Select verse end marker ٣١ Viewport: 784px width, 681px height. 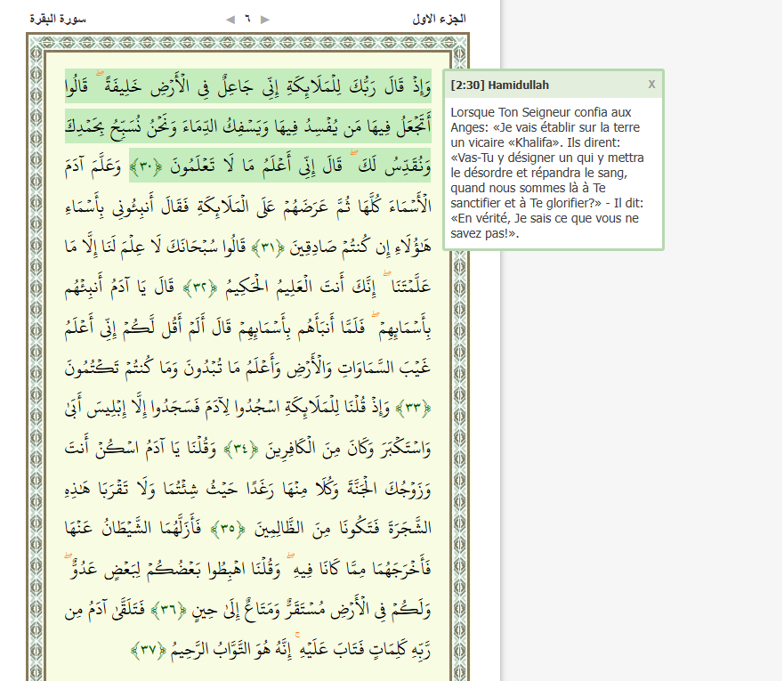click(x=268, y=247)
